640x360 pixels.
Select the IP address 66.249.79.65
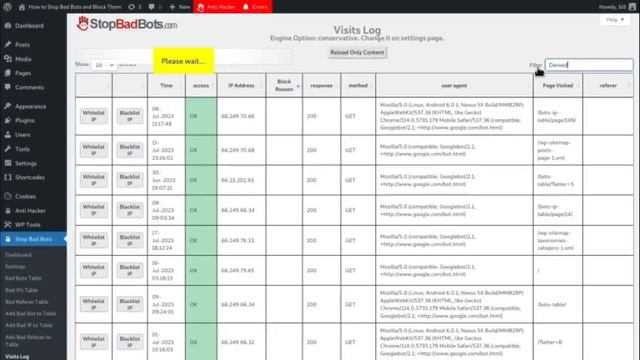coord(238,270)
